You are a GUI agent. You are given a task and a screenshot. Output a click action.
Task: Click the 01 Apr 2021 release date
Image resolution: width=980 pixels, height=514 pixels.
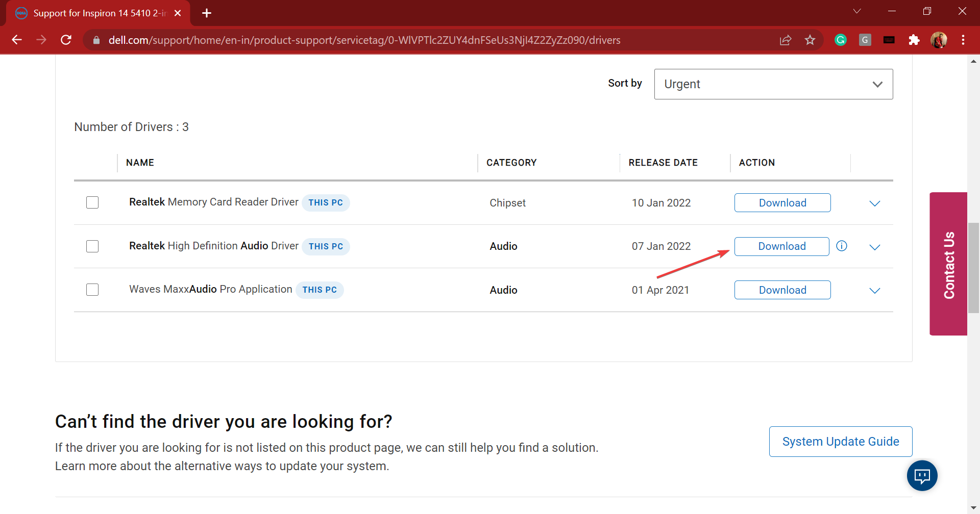pos(660,290)
